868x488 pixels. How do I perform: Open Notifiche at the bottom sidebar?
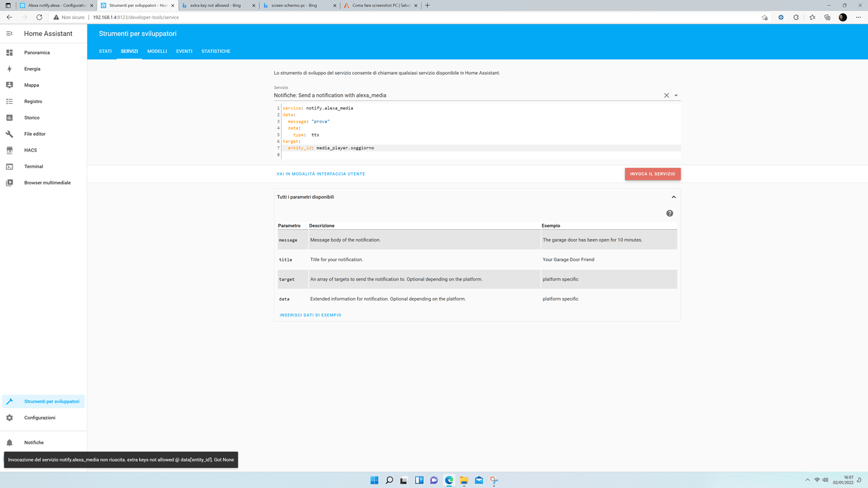[33, 442]
